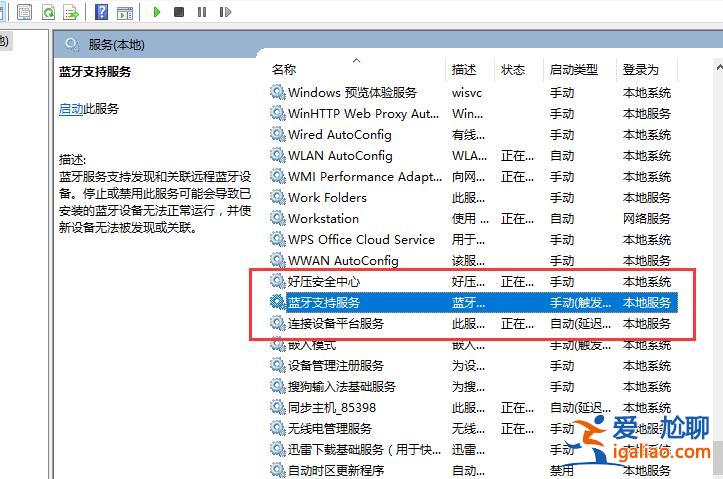Click the gear icon of Wired AutoConfig
The width and height of the screenshot is (723, 479).
coord(278,134)
